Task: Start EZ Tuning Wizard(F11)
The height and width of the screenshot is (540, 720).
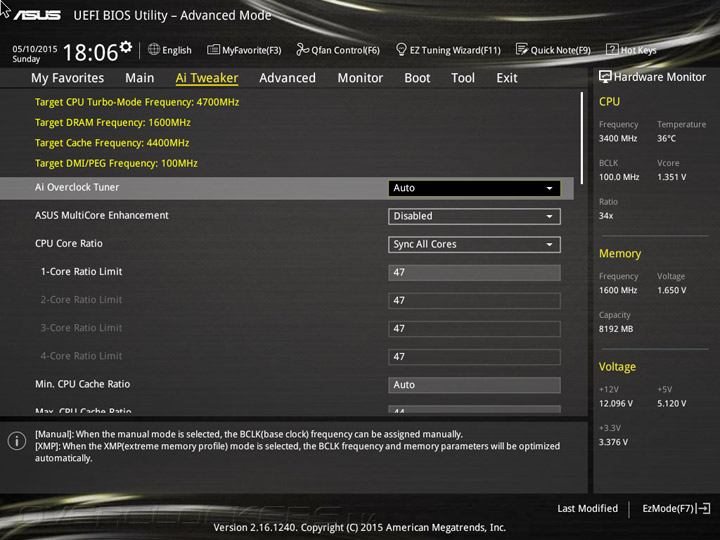Action: tap(455, 50)
